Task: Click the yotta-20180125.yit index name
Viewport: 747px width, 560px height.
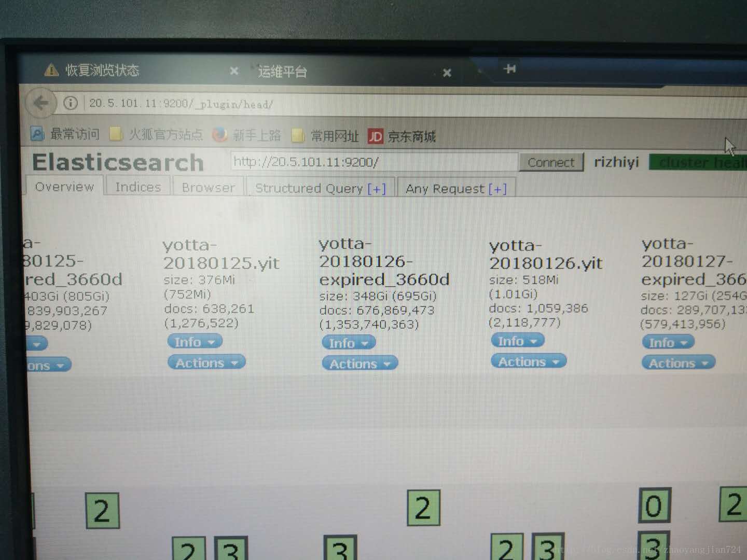Action: [x=221, y=254]
